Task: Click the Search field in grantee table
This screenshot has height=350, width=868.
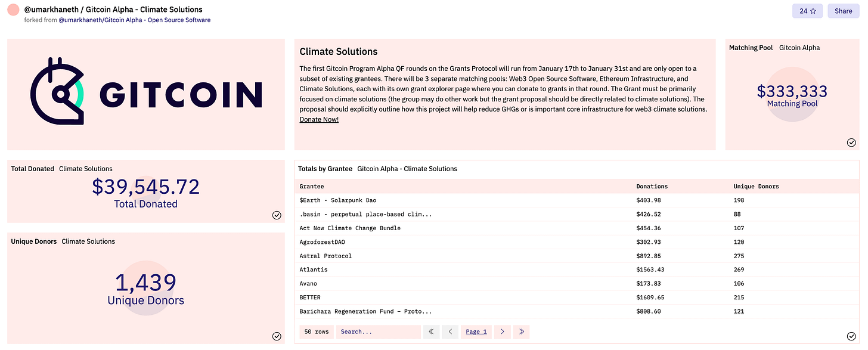Action: [x=379, y=332]
